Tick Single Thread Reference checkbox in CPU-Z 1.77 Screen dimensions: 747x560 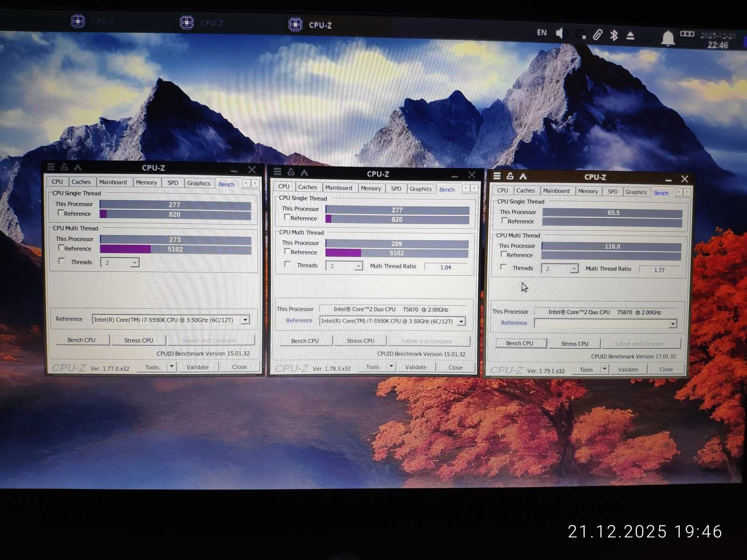click(61, 213)
